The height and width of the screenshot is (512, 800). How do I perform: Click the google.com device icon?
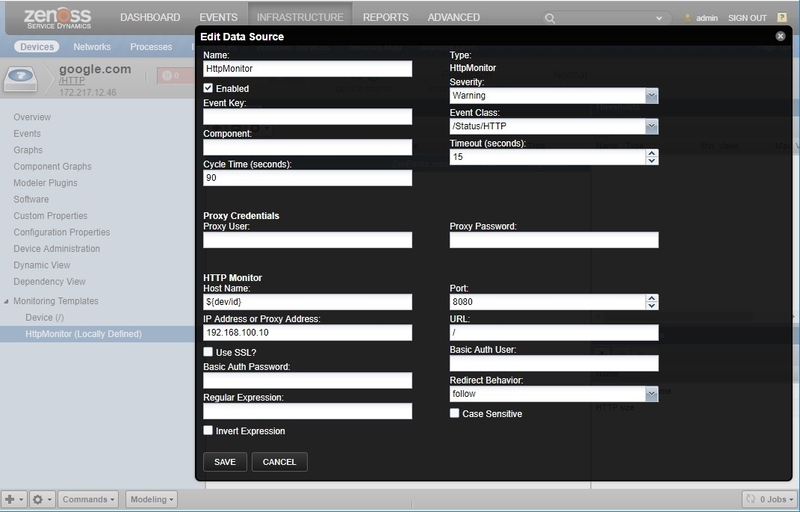click(20, 79)
